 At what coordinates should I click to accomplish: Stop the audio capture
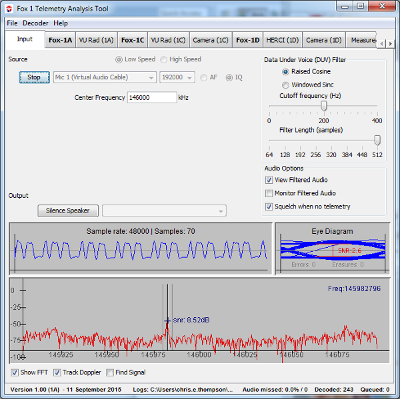34,77
